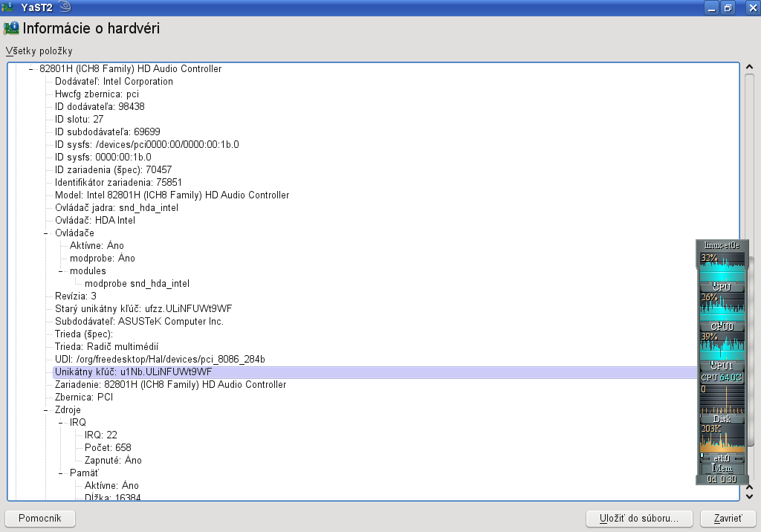Screen dimensions: 761x532
Task: Restore the YaST2 window size
Action: tap(728, 7)
